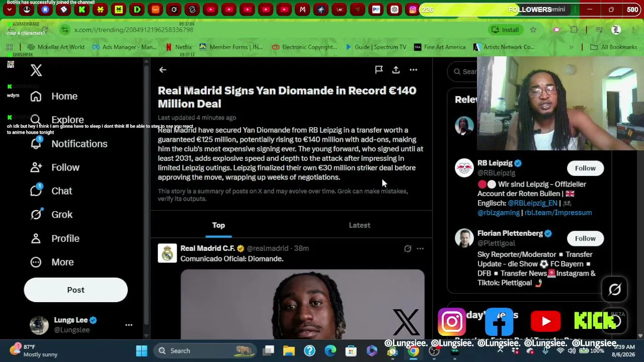This screenshot has height=362, width=644.
Task: Click the floating Grok button
Action: [615, 290]
